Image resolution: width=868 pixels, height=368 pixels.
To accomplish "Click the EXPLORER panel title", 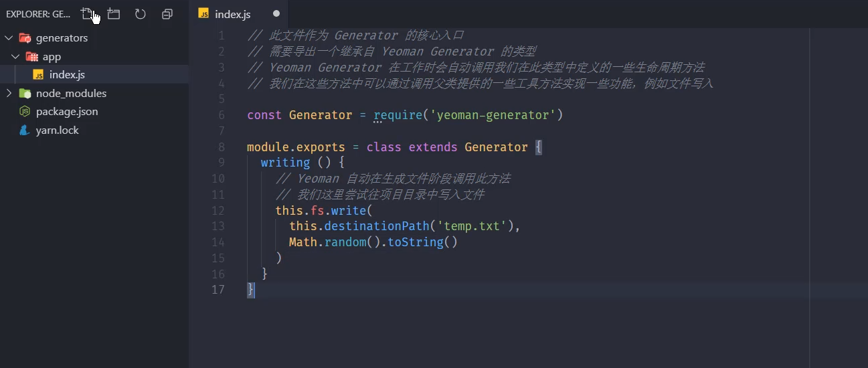I will click(38, 14).
